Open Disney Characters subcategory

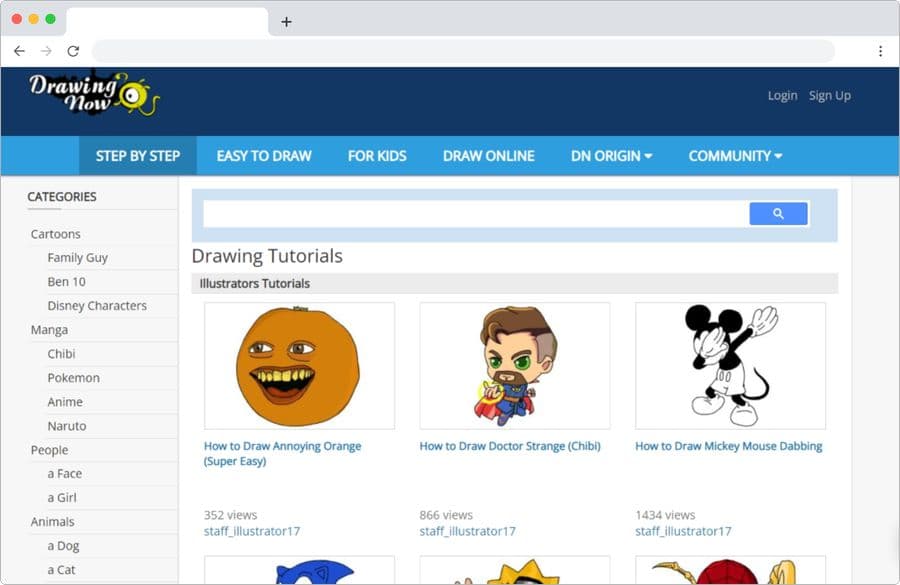pos(97,306)
